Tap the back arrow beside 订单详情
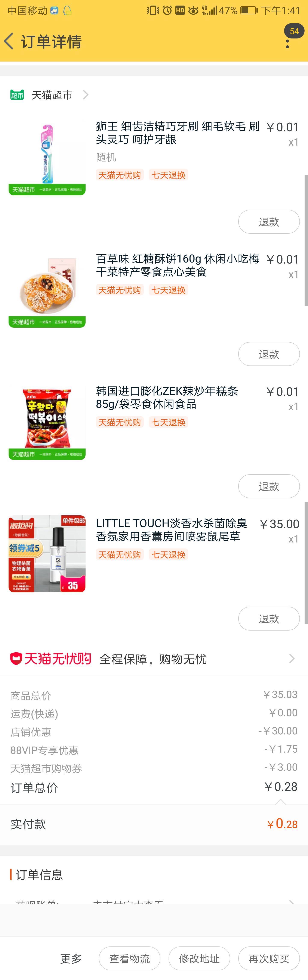 click(9, 41)
